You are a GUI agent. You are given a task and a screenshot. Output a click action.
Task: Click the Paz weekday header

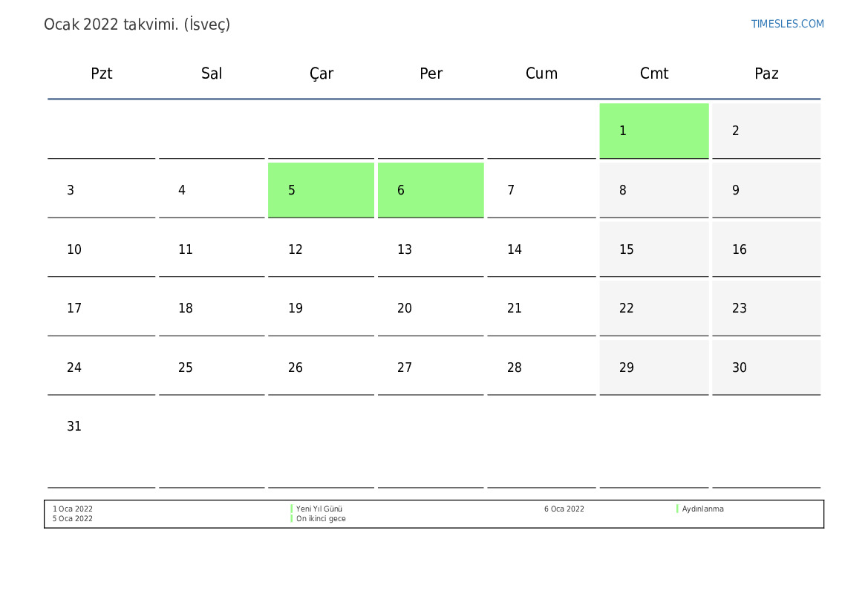point(766,74)
